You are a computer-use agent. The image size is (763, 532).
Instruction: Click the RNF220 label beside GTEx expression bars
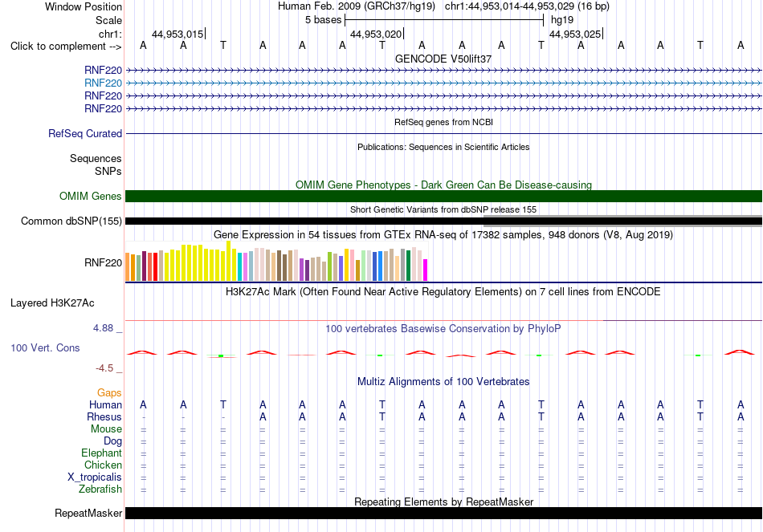(x=103, y=262)
